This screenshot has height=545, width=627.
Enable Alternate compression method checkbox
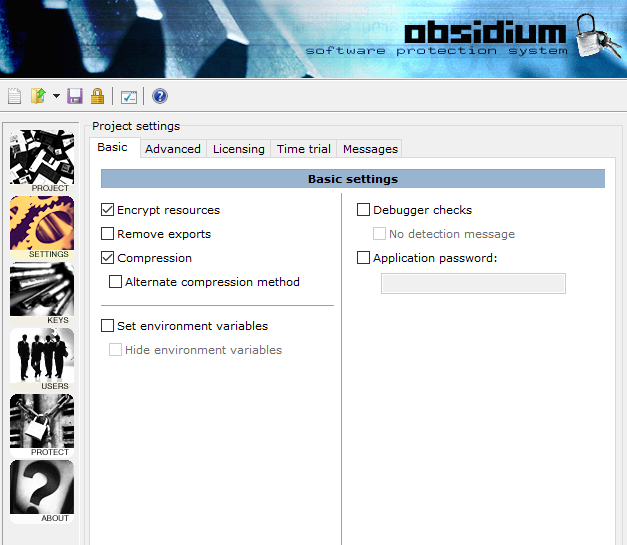(x=115, y=282)
